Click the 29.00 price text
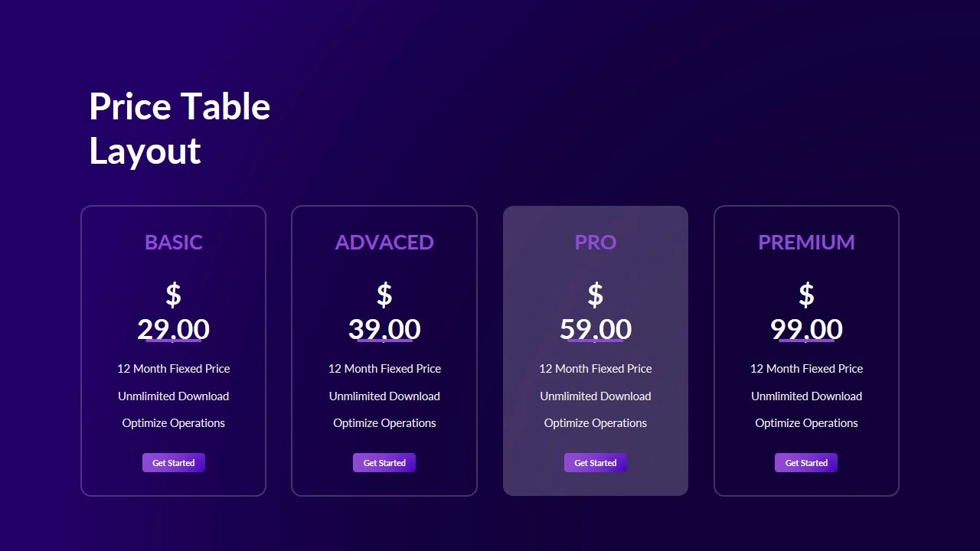Viewport: 980px width, 551px height. click(x=174, y=330)
